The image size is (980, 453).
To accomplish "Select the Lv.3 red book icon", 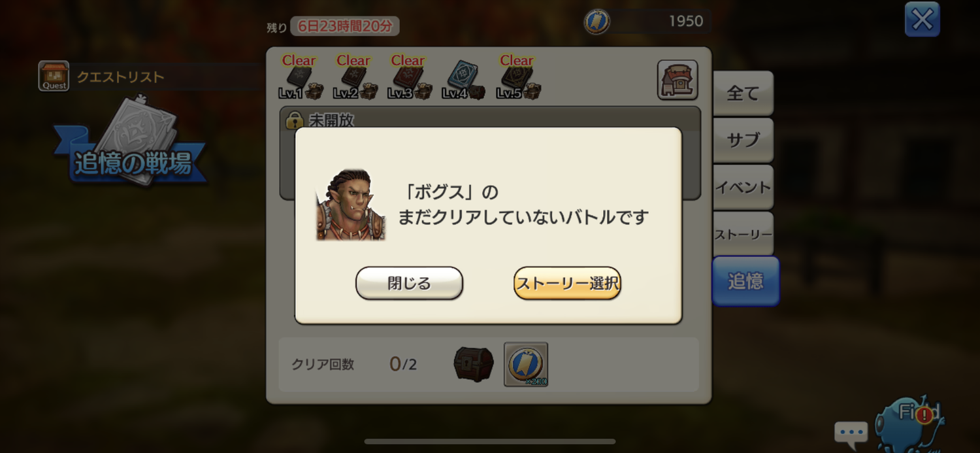I will coord(409,79).
